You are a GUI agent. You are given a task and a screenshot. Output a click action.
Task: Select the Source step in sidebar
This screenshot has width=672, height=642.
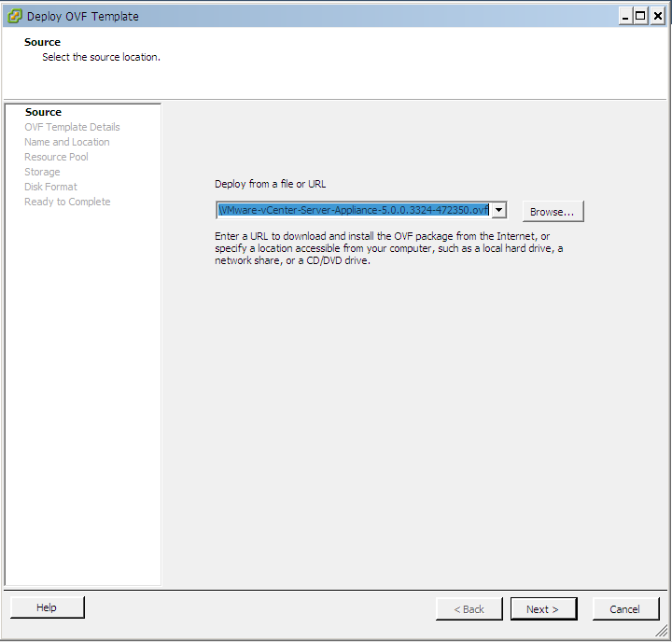pos(43,112)
